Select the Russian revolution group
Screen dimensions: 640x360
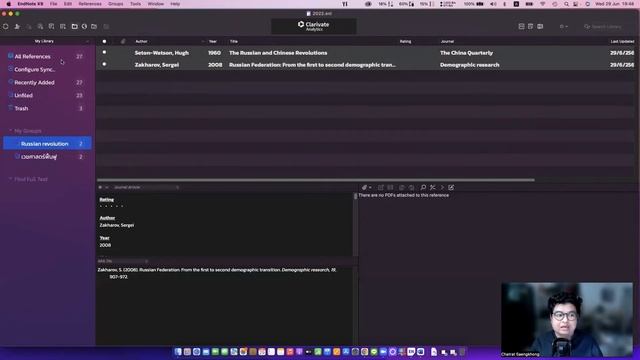point(47,143)
